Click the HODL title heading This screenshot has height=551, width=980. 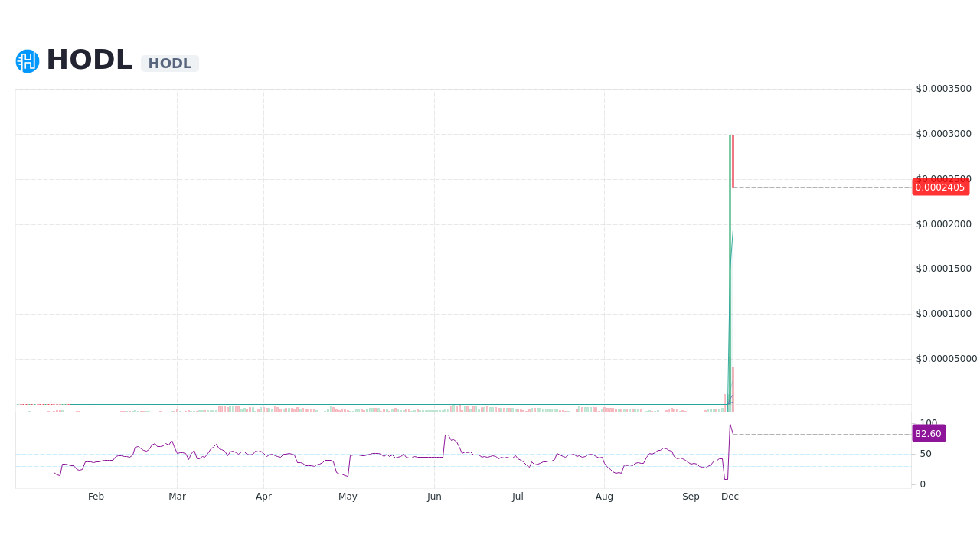[x=89, y=59]
